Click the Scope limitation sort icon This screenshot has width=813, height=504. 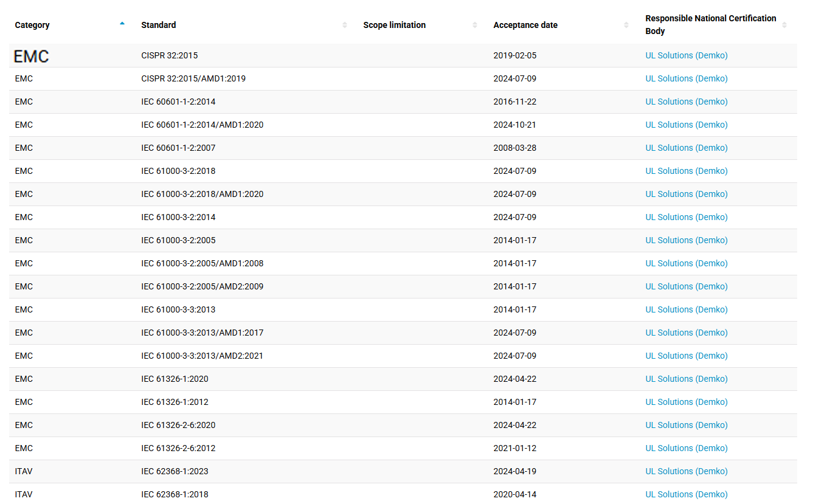click(x=475, y=25)
